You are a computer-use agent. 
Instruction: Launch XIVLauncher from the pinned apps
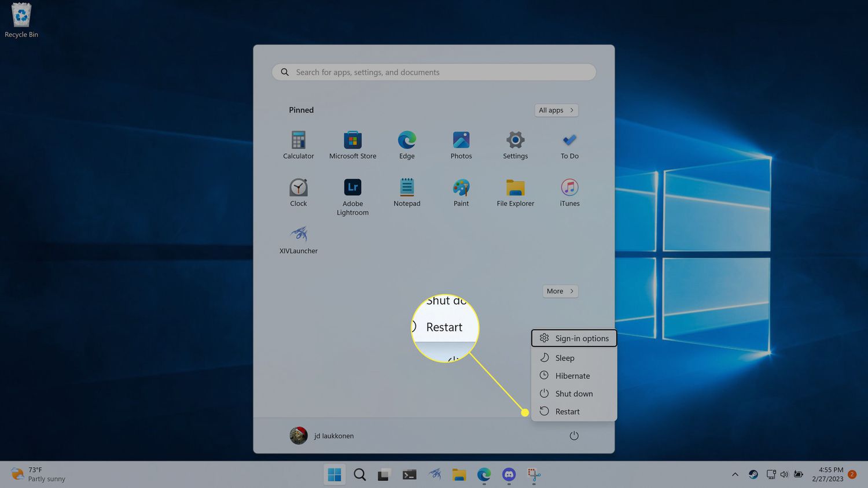298,240
